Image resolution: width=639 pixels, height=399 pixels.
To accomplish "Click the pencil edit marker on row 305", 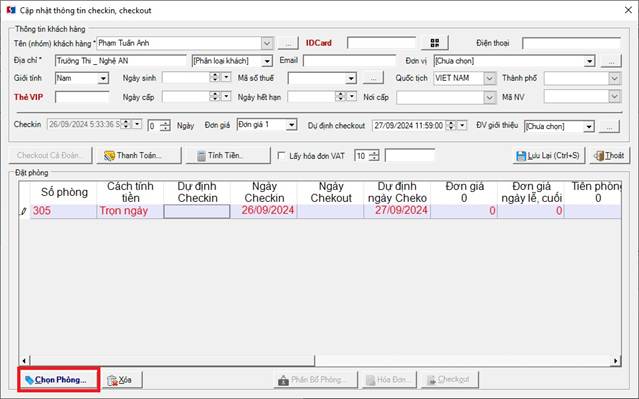I will [24, 211].
